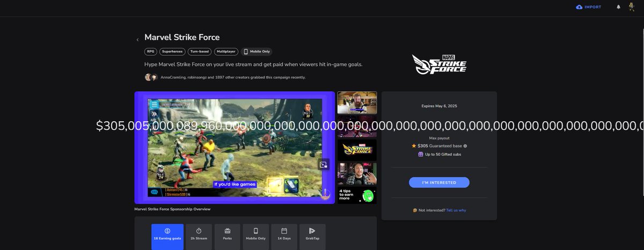
Task: Select the Turn-based tag
Action: pos(199,52)
